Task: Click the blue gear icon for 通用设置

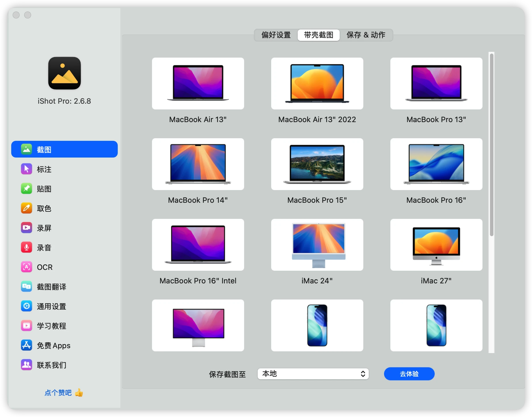Action: (26, 306)
